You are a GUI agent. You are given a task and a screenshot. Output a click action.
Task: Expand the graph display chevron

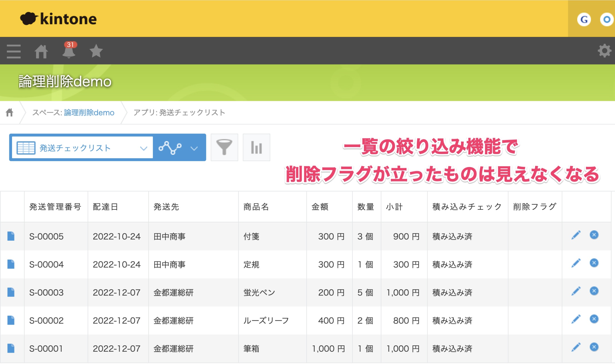tap(194, 147)
